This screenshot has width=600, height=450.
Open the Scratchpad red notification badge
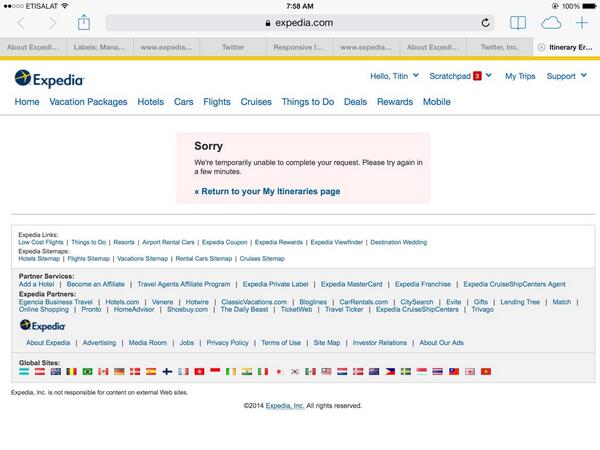[477, 76]
